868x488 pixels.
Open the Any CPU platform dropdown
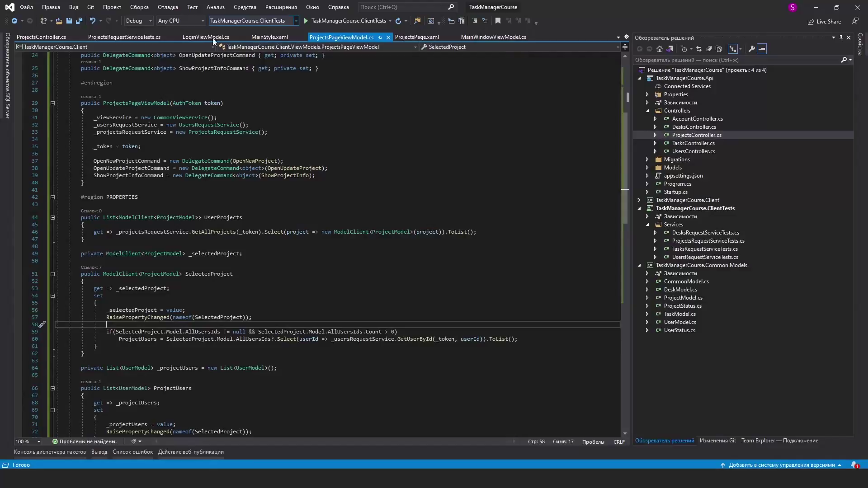click(181, 21)
